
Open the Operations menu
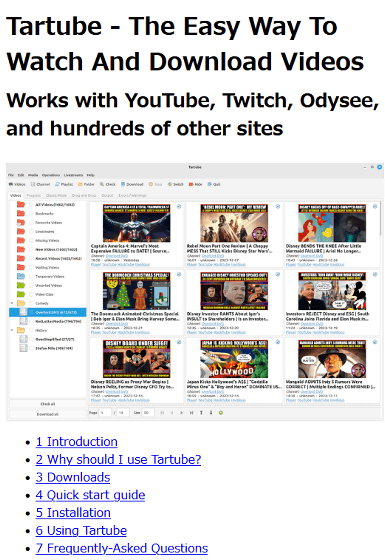(51, 175)
